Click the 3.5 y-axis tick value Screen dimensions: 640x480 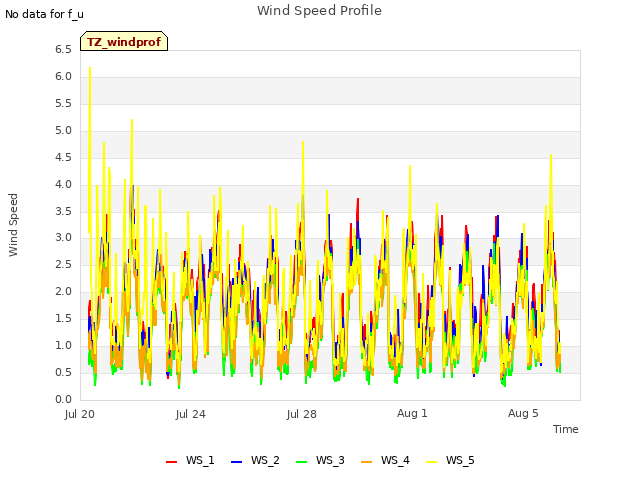pos(63,211)
